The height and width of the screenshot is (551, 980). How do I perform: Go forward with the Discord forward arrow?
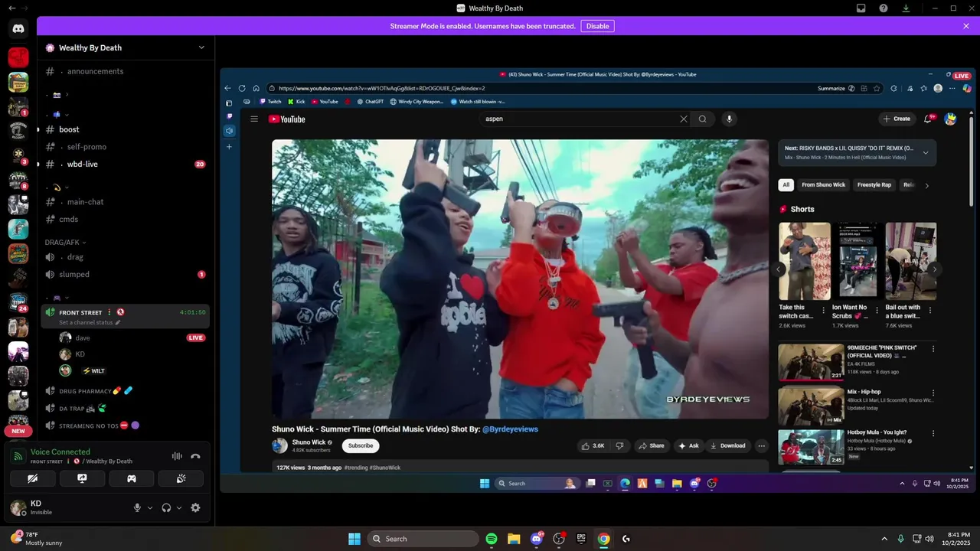click(24, 8)
